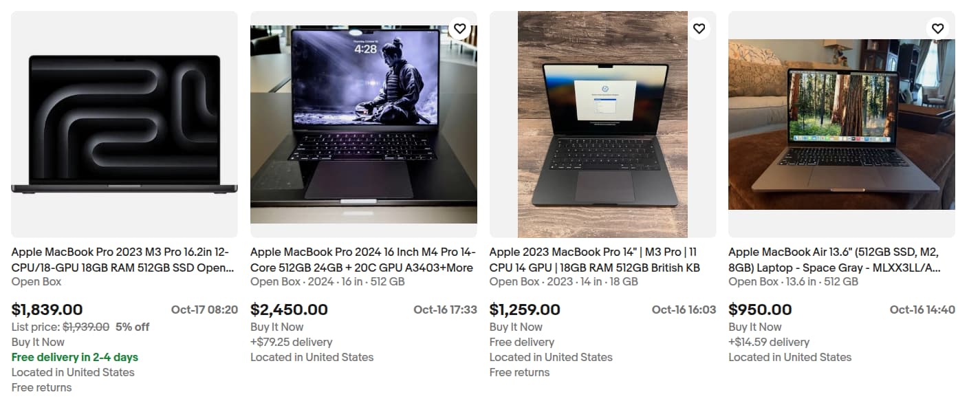Open MacBook Air 13.6" Space Gray listing title
This screenshot has width=980, height=401.
pos(835,260)
